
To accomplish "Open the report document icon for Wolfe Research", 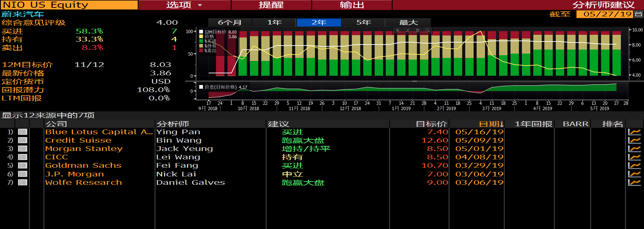I will click(x=22, y=182).
